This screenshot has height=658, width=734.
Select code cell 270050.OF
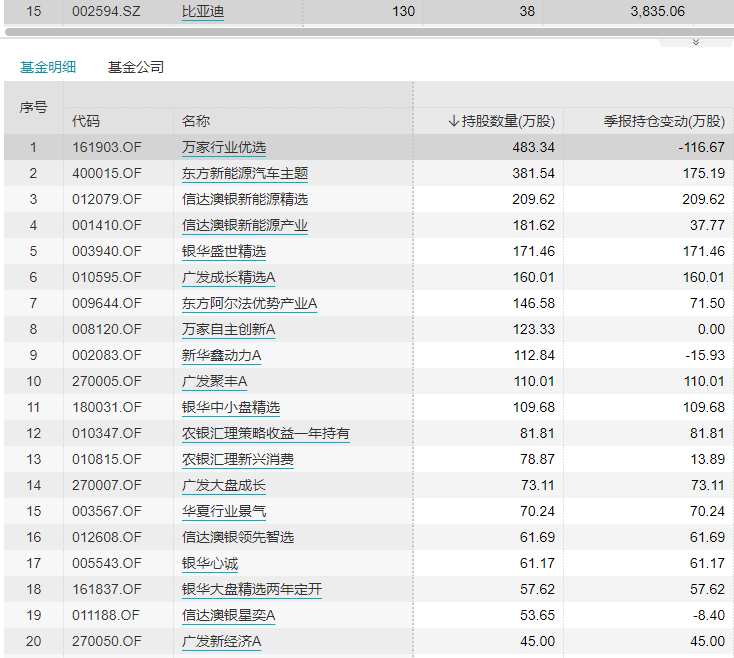107,641
